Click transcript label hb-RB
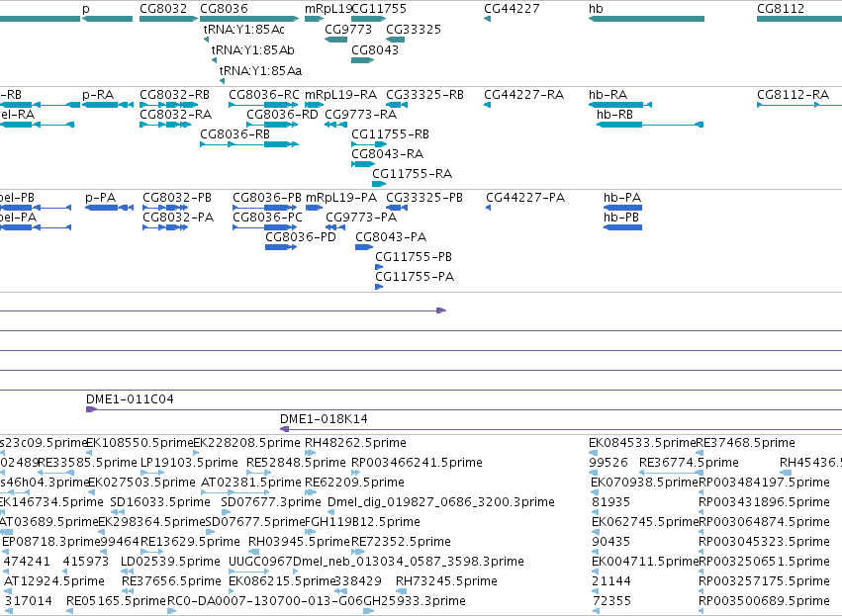The image size is (842, 616). pyautogui.click(x=614, y=115)
